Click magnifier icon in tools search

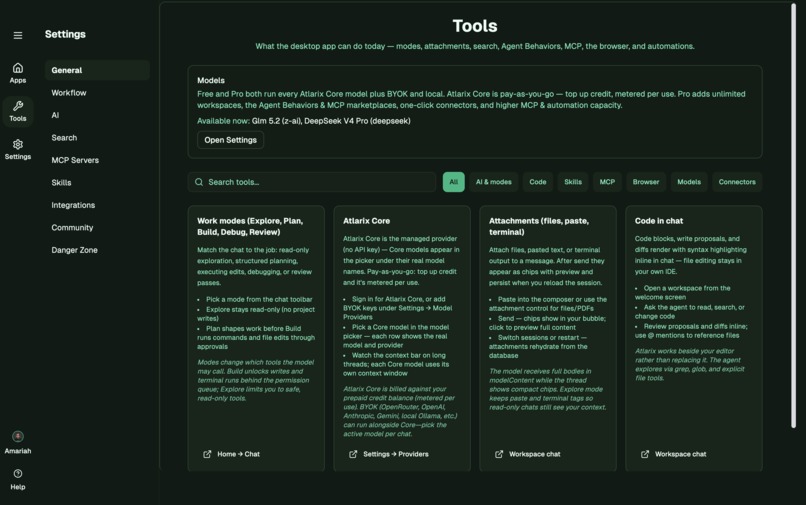199,182
